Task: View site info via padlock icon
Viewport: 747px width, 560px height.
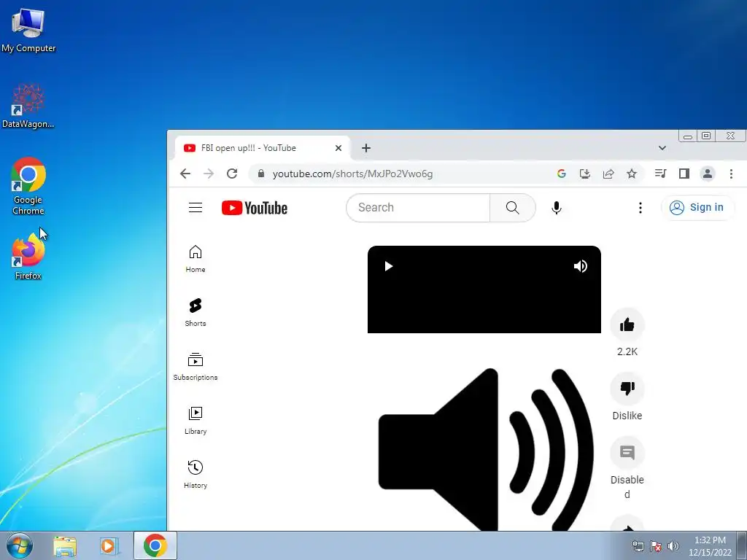Action: point(261,174)
